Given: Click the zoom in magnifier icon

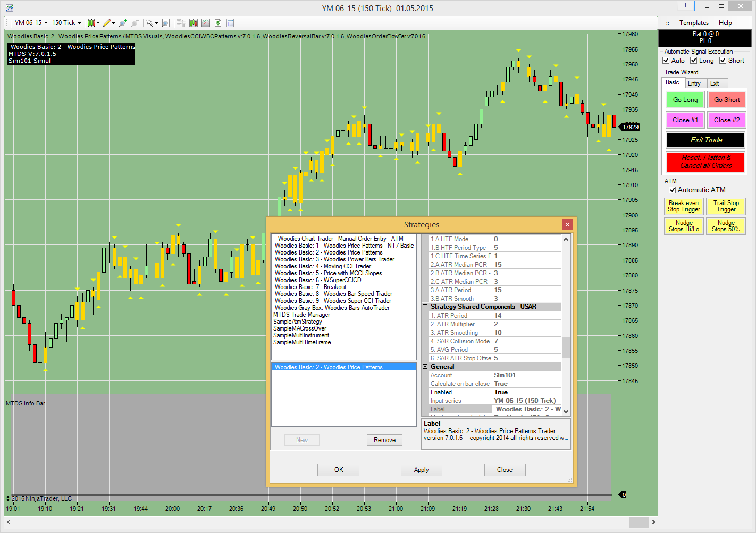Looking at the screenshot, I should click(123, 23).
